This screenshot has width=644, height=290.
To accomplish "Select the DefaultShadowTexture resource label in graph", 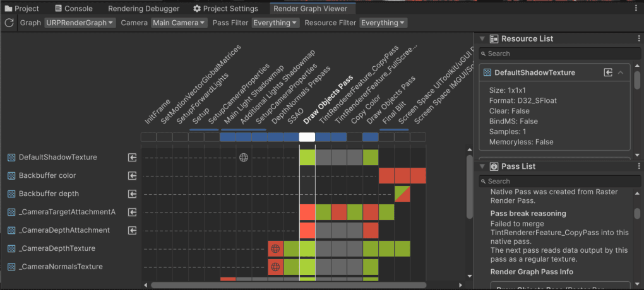I will point(58,157).
